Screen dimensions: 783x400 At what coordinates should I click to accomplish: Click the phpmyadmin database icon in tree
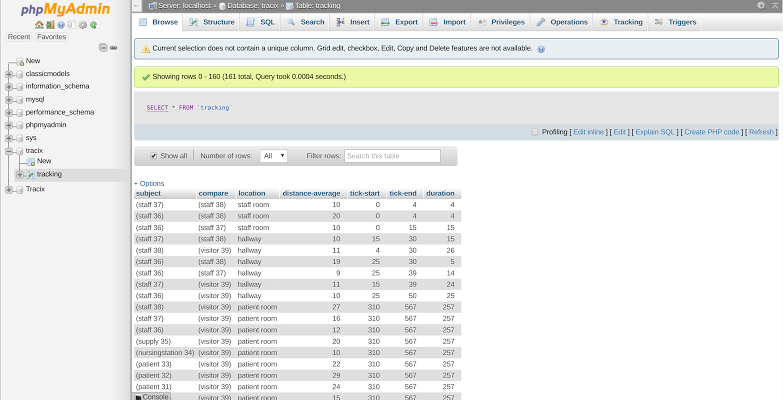[x=20, y=125]
